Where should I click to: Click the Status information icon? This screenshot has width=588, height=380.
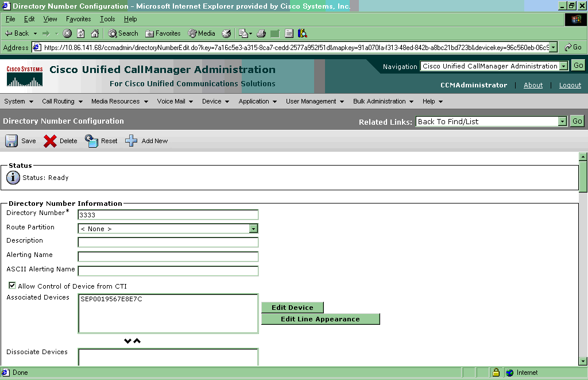(13, 178)
